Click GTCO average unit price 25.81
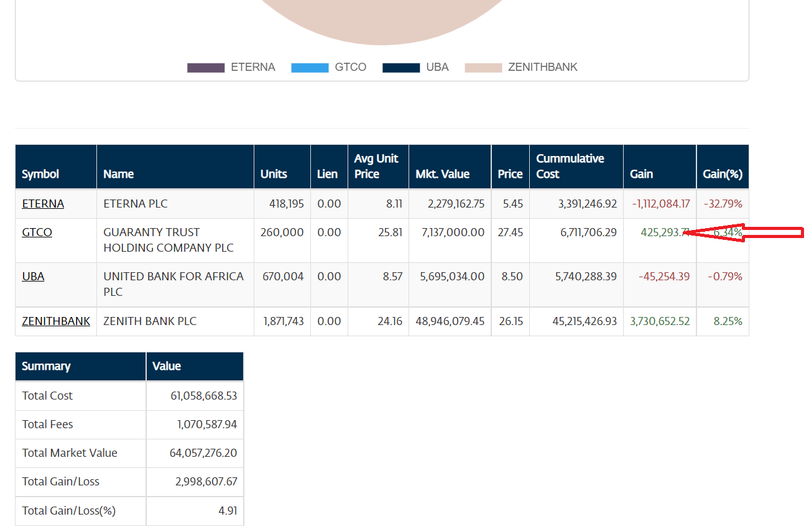 (391, 232)
